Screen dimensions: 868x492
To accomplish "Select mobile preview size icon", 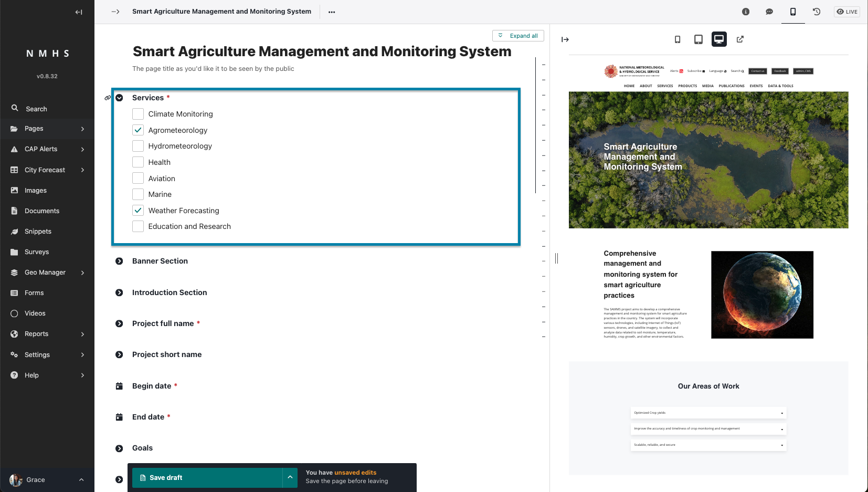I will (x=678, y=39).
